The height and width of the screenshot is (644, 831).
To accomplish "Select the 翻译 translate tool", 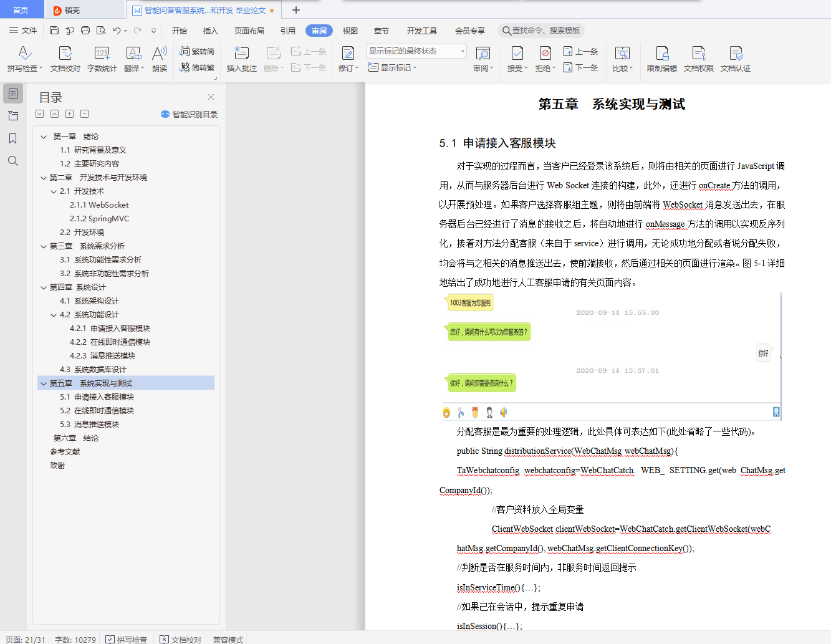I will coord(133,58).
